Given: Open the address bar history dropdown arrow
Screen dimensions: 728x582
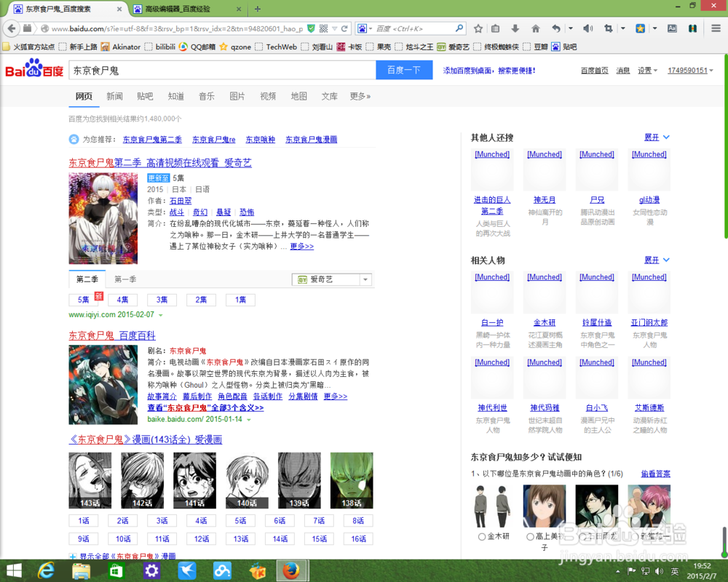Looking at the screenshot, I should 335,29.
